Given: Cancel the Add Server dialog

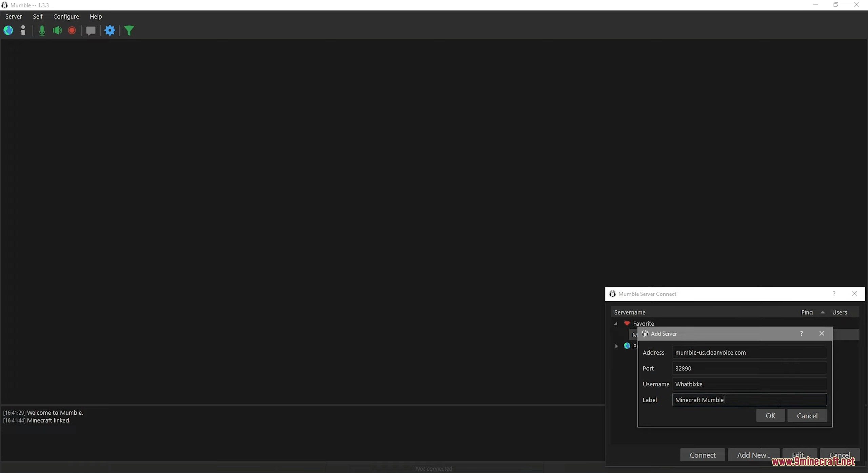Looking at the screenshot, I should tap(807, 416).
